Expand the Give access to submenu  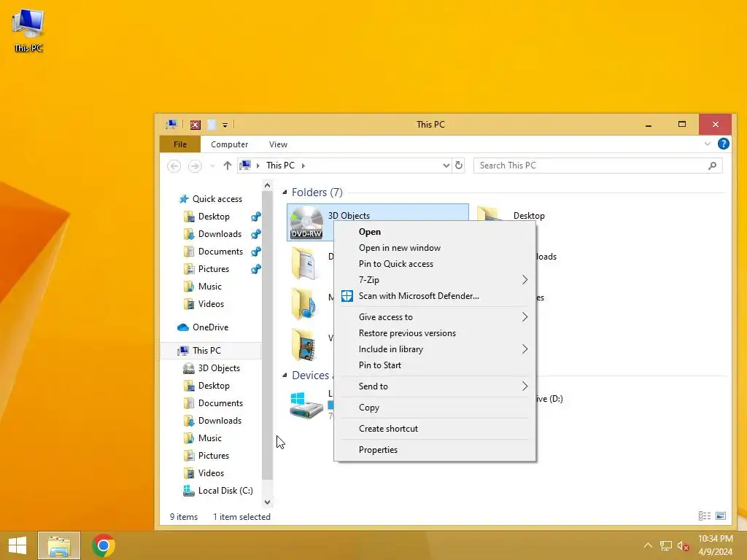point(435,317)
